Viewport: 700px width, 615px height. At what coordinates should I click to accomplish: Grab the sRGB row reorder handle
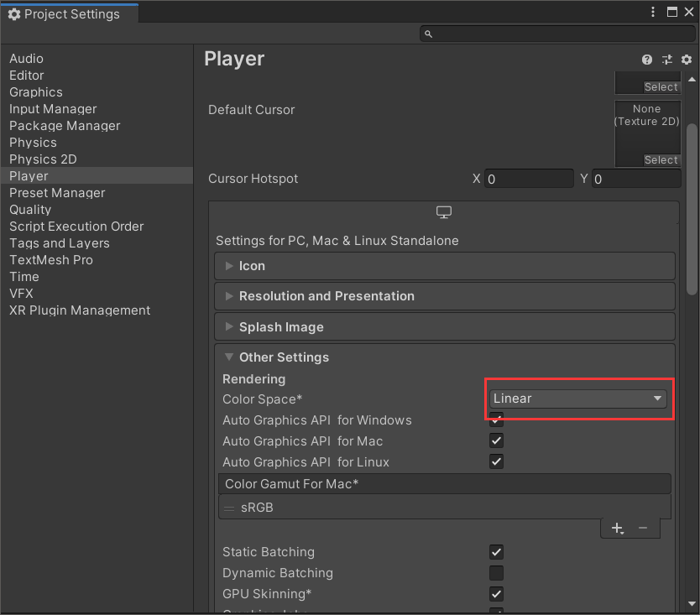(229, 508)
